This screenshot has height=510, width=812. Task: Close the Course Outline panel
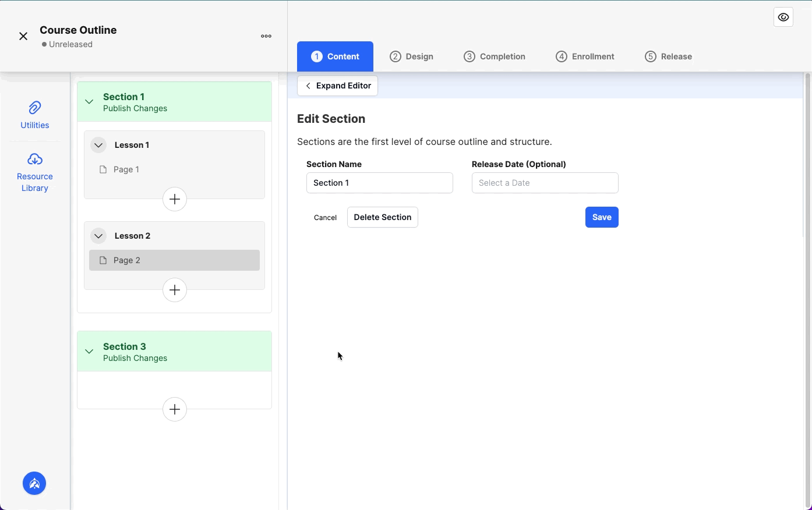[x=23, y=36]
